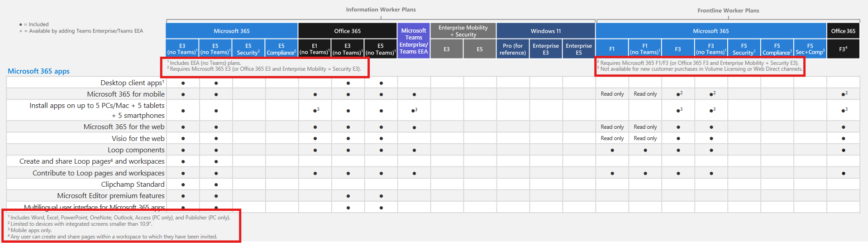Click the Visio for the web row label
868x243 pixels.
138,139
